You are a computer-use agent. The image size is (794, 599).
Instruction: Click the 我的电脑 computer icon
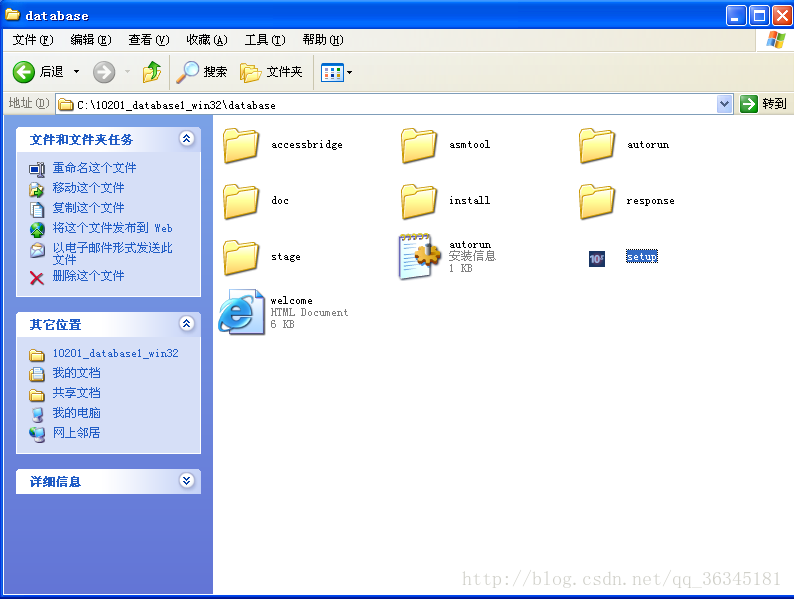coord(36,415)
